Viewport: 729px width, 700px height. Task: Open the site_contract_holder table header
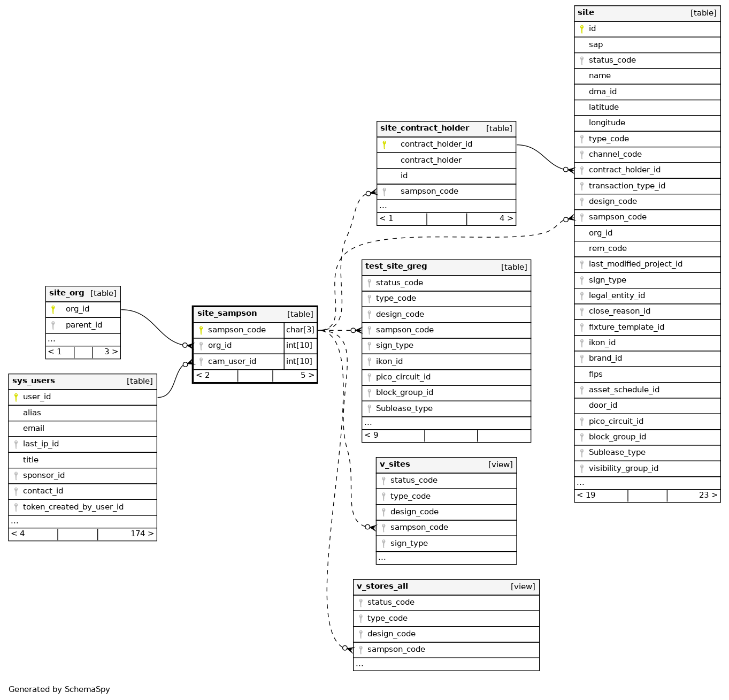[425, 128]
